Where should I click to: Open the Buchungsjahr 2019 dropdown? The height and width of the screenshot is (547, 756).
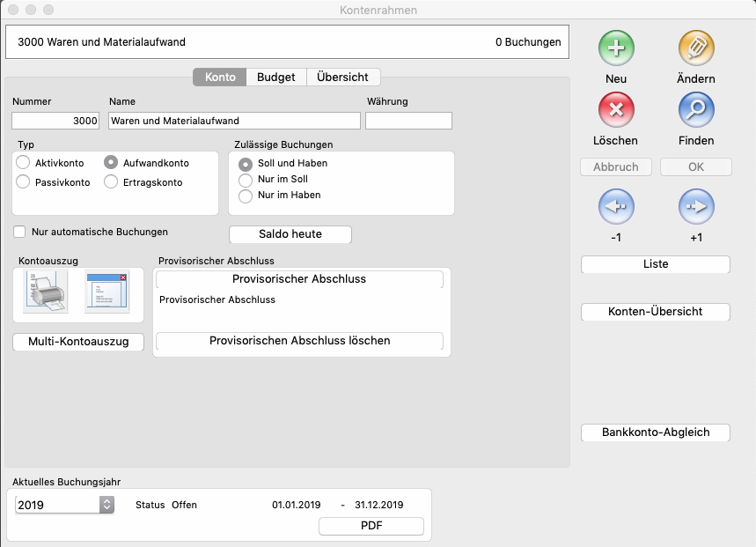point(106,505)
